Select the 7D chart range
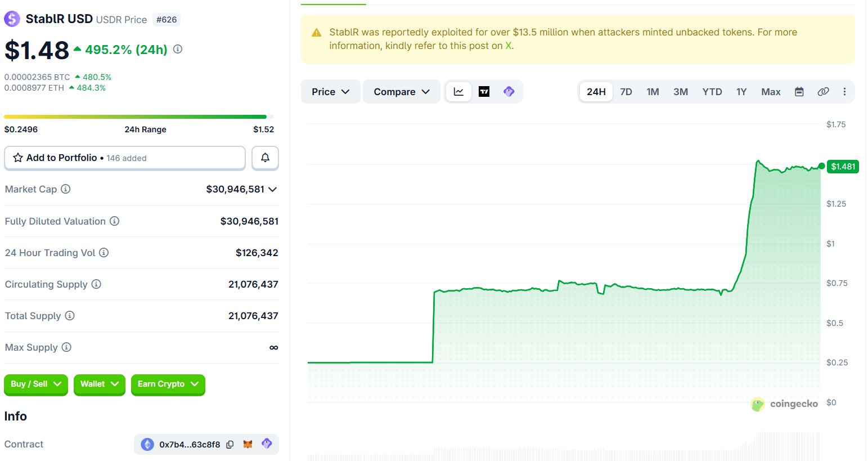Viewport: 868px width, 461px height. [x=626, y=92]
